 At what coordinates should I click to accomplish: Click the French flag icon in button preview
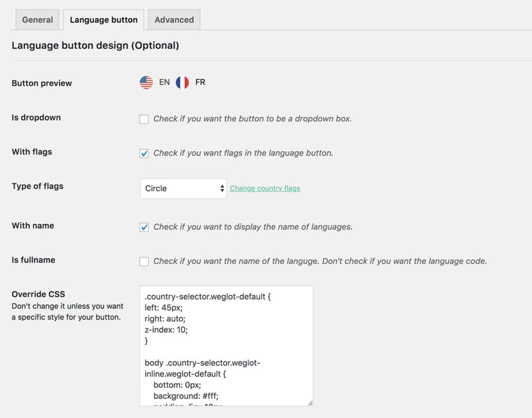tap(182, 82)
